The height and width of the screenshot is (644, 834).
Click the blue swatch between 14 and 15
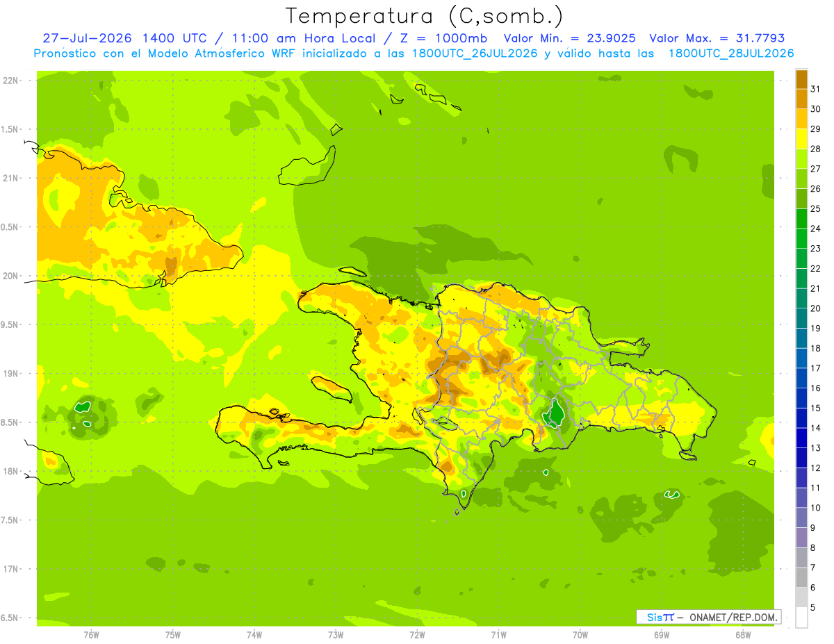(x=801, y=418)
